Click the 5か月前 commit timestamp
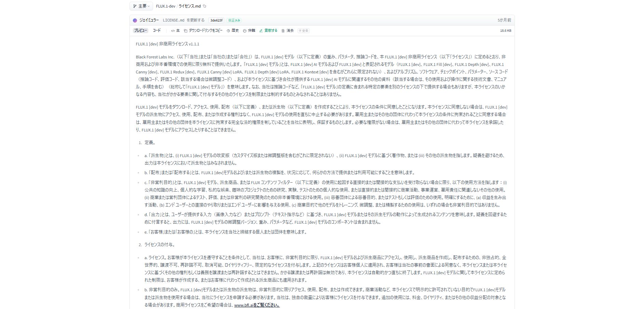 (504, 20)
